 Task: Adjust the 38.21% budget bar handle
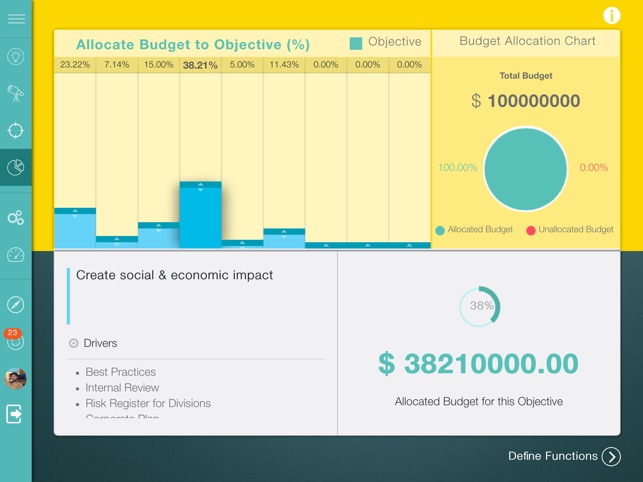[x=200, y=185]
